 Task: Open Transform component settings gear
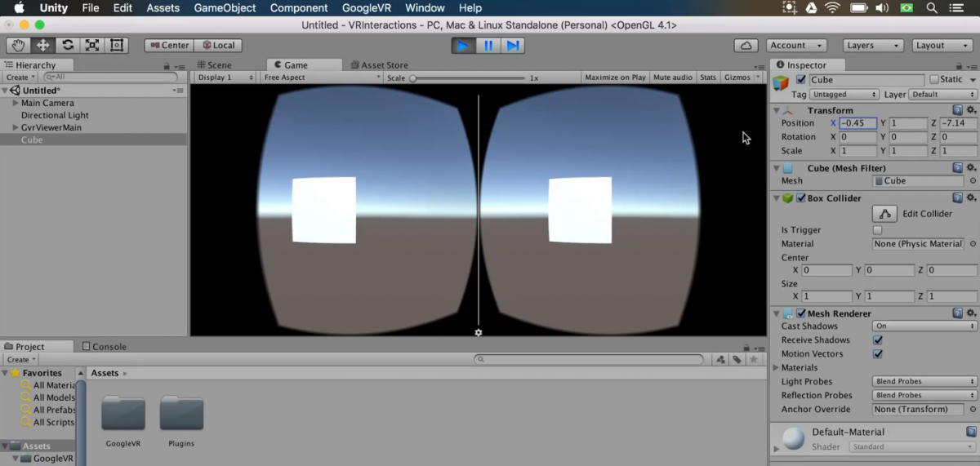coord(971,110)
